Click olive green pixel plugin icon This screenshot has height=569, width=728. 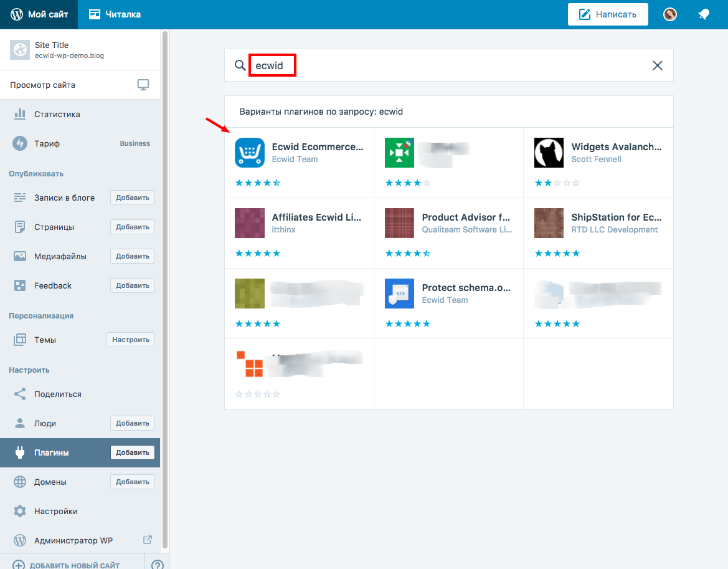[250, 294]
